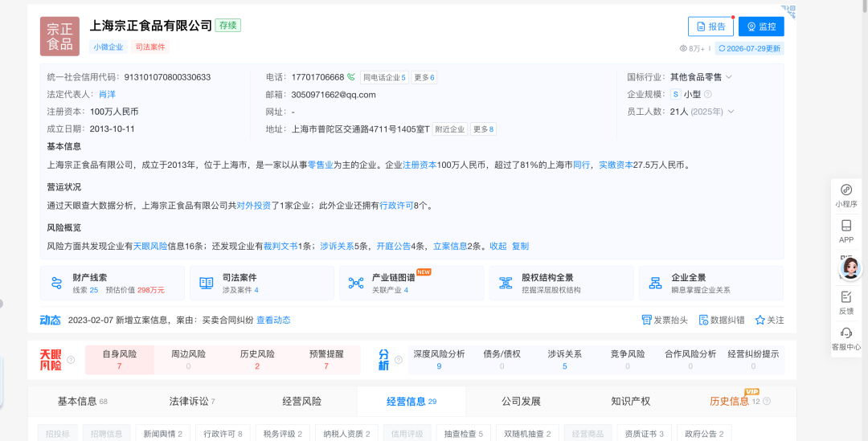This screenshot has width=868, height=441.
Task: Open the 立案信息 link
Action: point(450,247)
